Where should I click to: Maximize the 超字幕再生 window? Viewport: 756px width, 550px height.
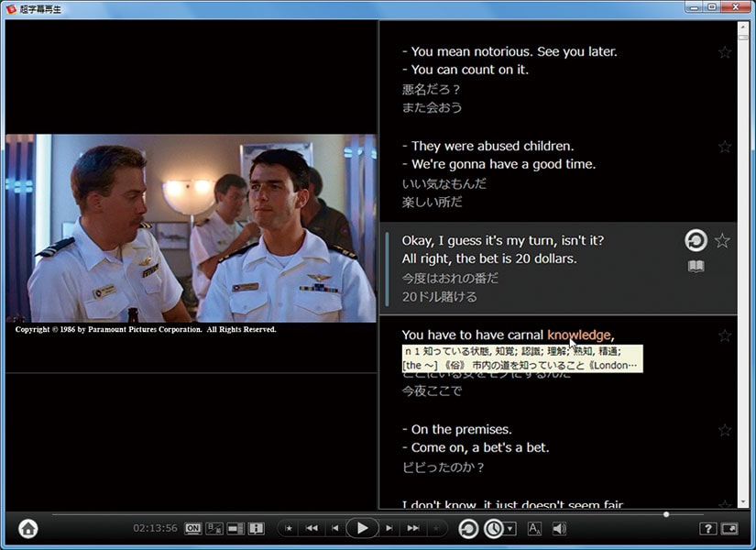click(x=712, y=7)
